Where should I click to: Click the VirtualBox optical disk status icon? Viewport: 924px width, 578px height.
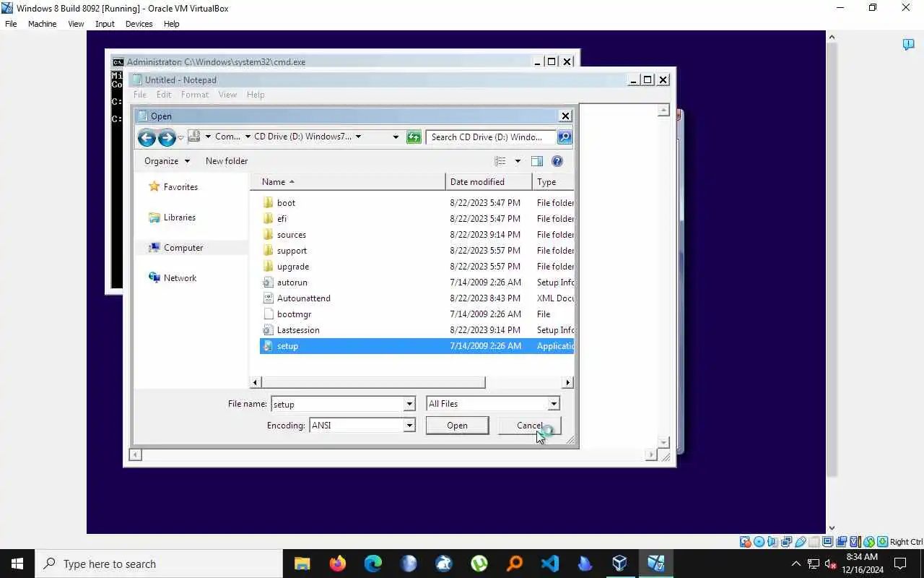(x=759, y=542)
